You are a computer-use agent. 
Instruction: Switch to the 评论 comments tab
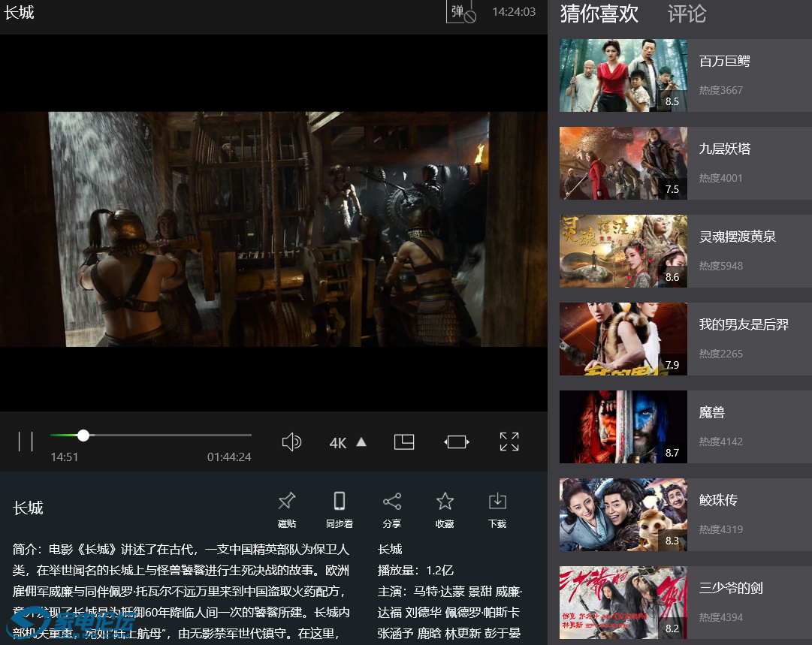coord(687,14)
